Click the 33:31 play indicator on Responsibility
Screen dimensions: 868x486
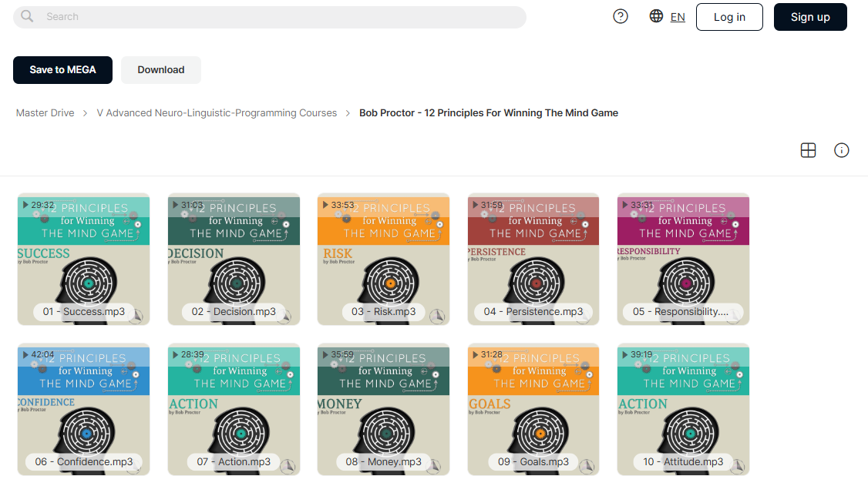[x=638, y=205]
